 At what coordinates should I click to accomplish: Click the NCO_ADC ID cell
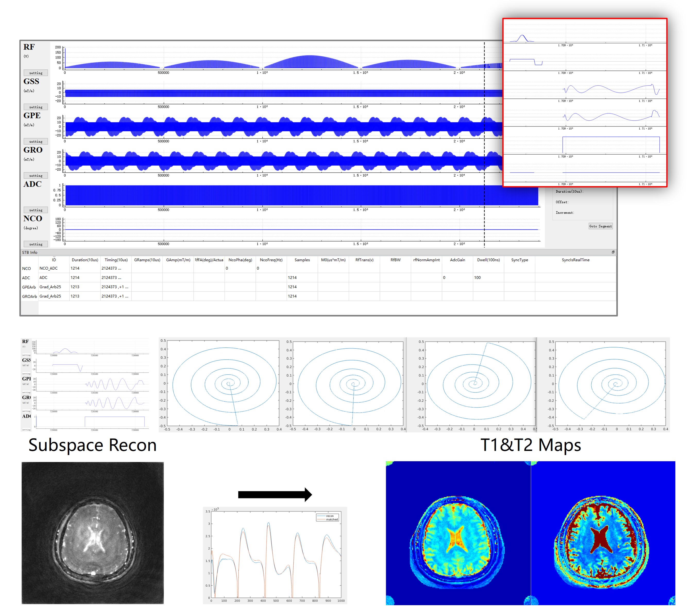[x=54, y=268]
